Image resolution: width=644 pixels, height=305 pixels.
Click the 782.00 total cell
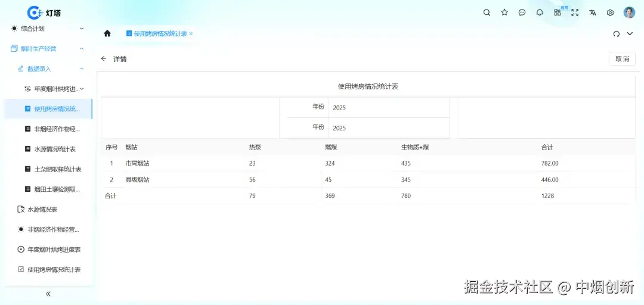(550, 163)
